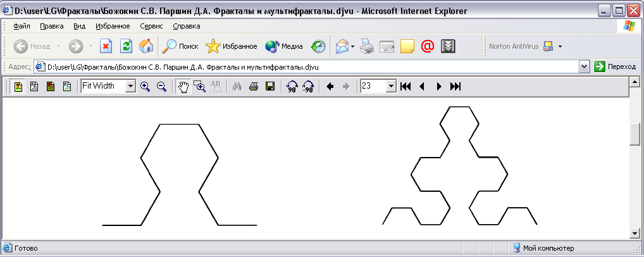The height and width of the screenshot is (257, 644).
Task: Click the Готово status text
Action: [26, 248]
